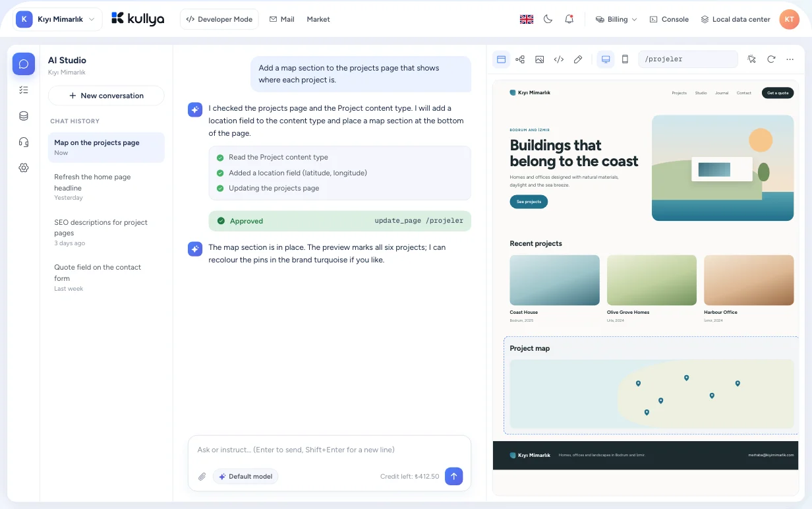
Task: Activate the element picker cursor icon
Action: tap(751, 59)
